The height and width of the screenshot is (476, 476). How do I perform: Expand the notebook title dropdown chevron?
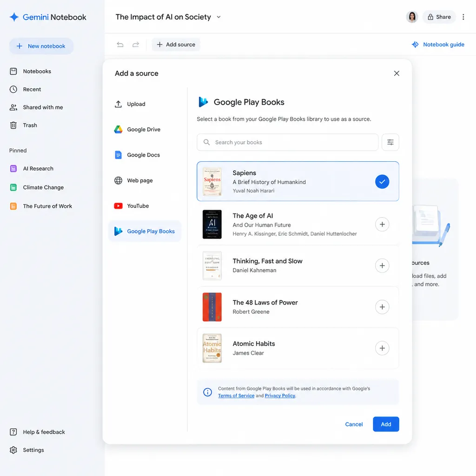[218, 17]
